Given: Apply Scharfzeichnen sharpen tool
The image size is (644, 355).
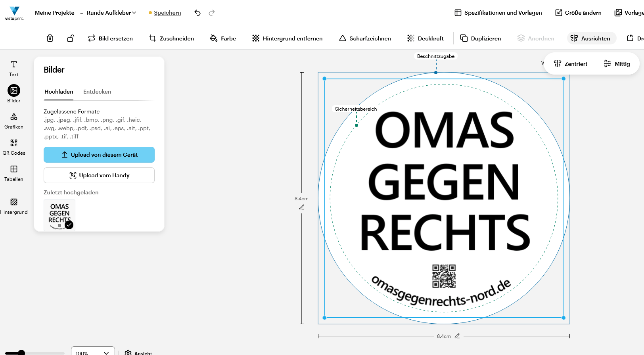Looking at the screenshot, I should 365,38.
